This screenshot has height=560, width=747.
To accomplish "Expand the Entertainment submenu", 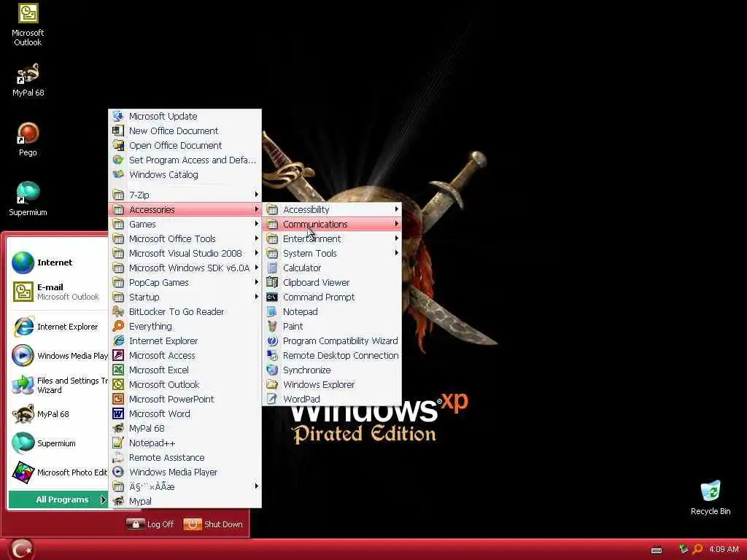I will 332,238.
